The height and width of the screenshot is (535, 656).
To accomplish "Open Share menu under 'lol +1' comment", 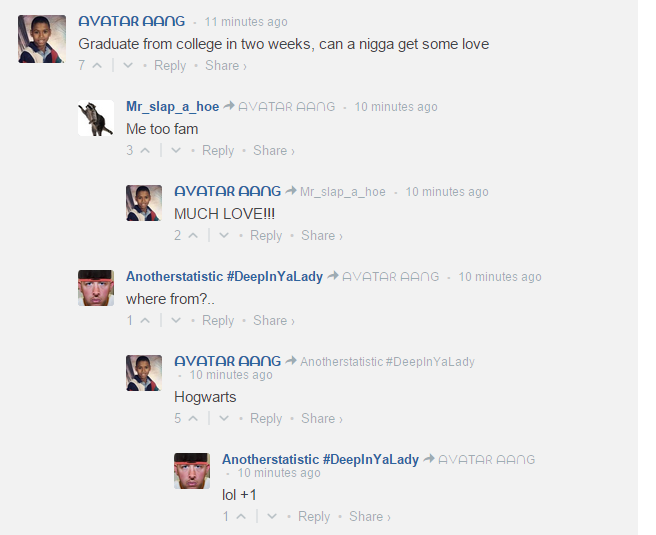I will 370,517.
